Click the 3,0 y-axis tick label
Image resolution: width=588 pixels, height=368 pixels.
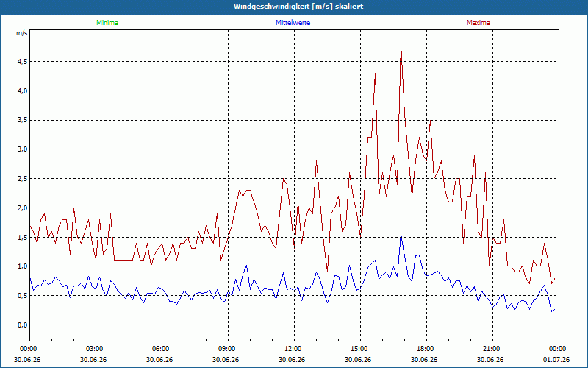point(23,149)
